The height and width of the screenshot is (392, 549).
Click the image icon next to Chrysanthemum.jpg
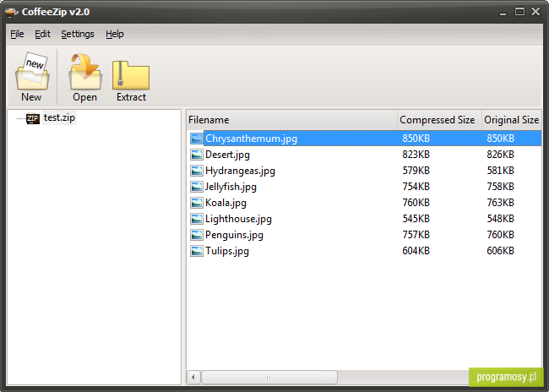pos(197,139)
